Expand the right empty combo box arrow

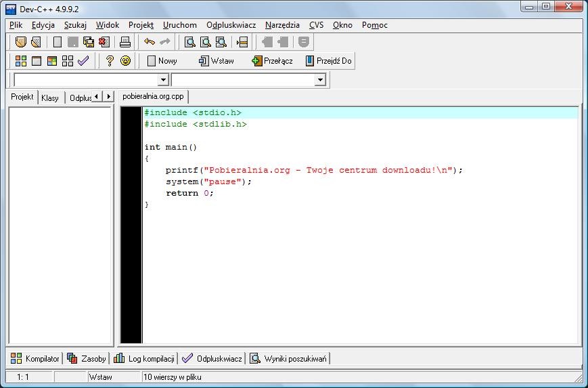(x=320, y=79)
